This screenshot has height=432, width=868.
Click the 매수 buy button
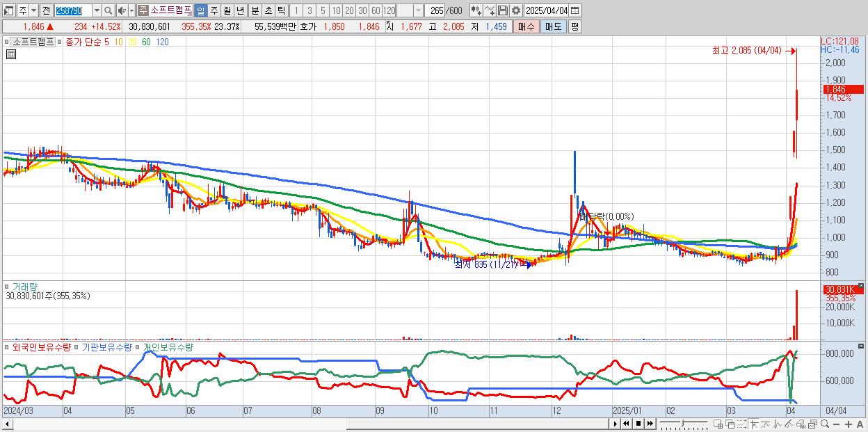click(x=527, y=26)
